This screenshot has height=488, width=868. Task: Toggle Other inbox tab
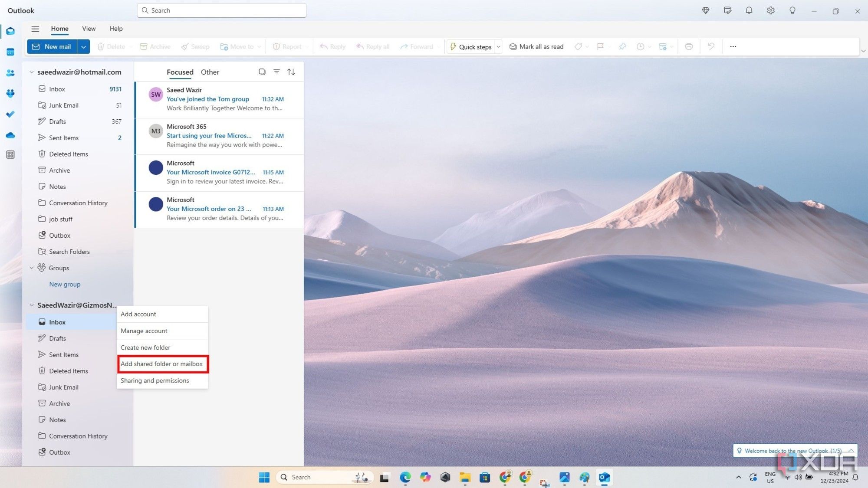coord(209,72)
